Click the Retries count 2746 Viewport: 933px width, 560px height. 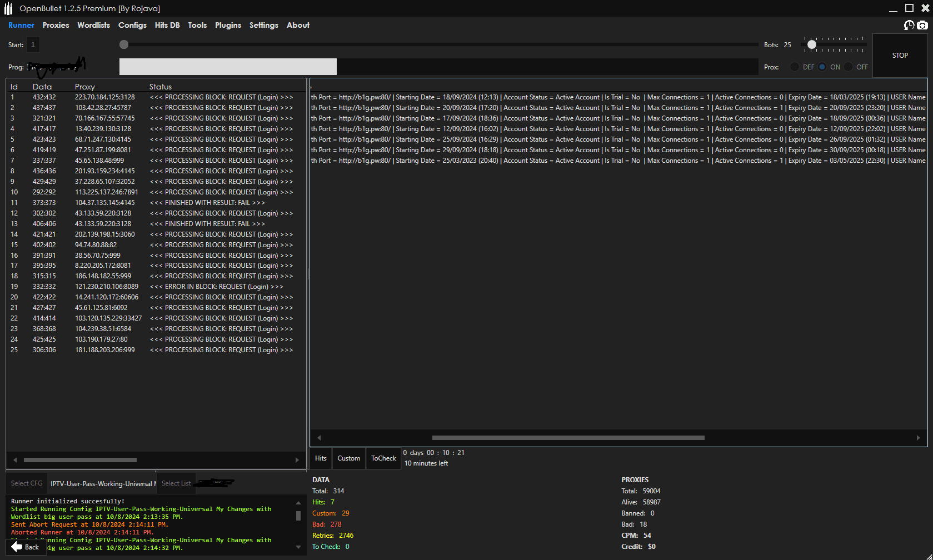[346, 536]
